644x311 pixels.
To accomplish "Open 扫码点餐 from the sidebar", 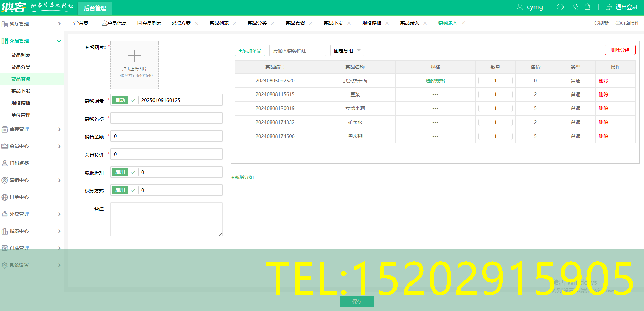I will pos(19,163).
